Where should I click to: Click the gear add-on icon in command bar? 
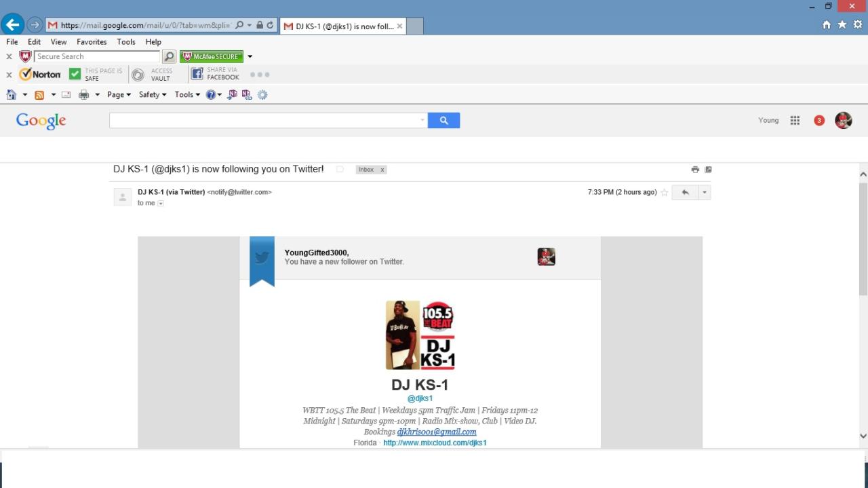pos(262,95)
